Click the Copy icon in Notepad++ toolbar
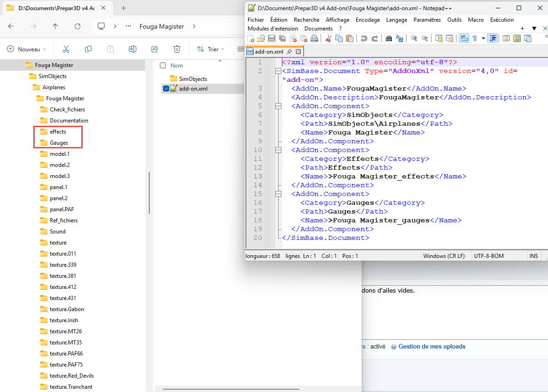This screenshot has height=392, width=548. 339,38
